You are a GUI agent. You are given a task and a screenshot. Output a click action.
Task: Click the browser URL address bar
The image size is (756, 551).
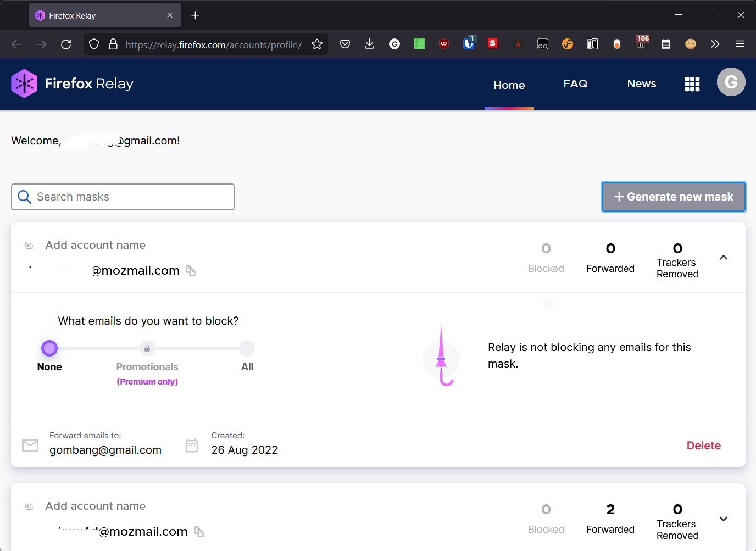click(x=213, y=44)
